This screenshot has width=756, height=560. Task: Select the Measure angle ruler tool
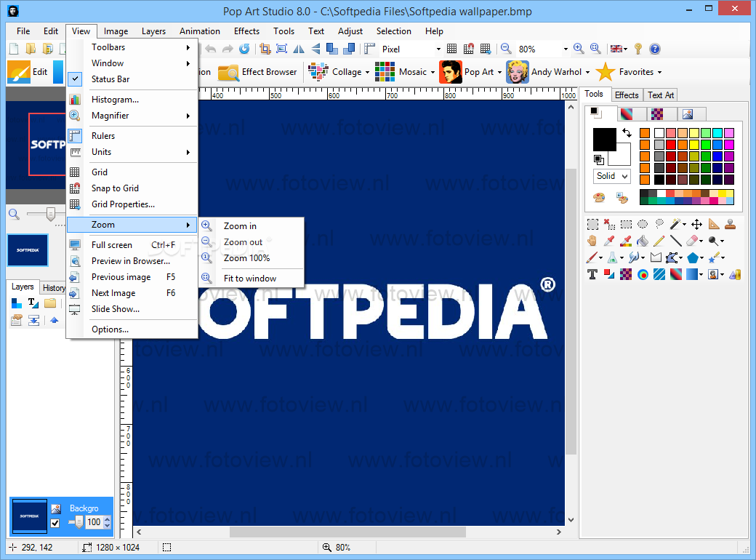pos(714,224)
